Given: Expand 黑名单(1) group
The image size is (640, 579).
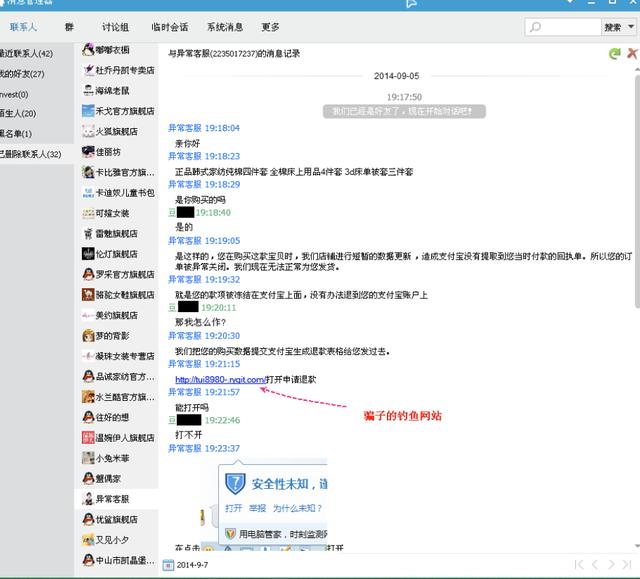Looking at the screenshot, I should (37, 133).
